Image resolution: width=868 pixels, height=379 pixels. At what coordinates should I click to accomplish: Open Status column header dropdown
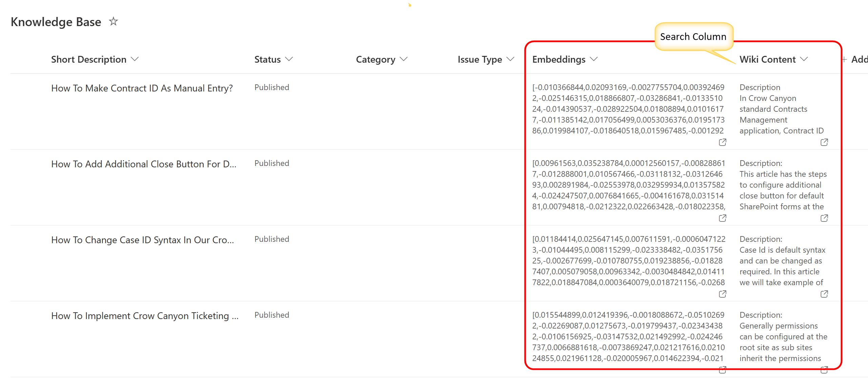[289, 59]
